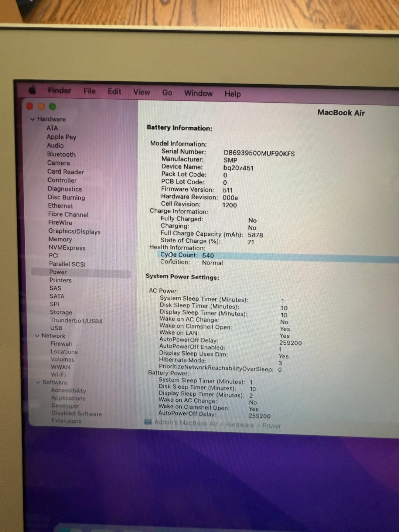
Task: Select Thunderbolt/USB4 in the sidebar
Action: click(76, 320)
